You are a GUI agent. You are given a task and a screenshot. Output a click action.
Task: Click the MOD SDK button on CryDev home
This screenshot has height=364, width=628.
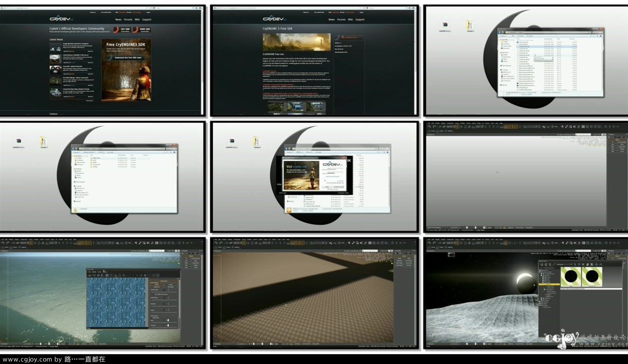click(141, 29)
